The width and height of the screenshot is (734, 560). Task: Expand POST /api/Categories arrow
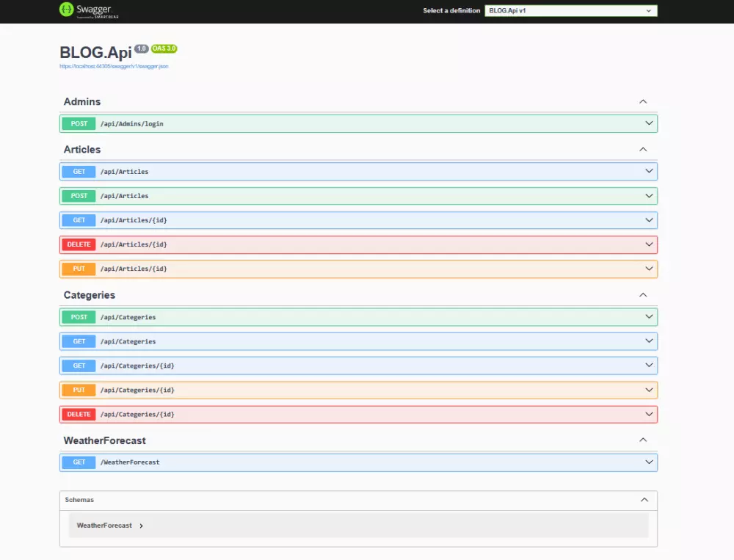649,316
